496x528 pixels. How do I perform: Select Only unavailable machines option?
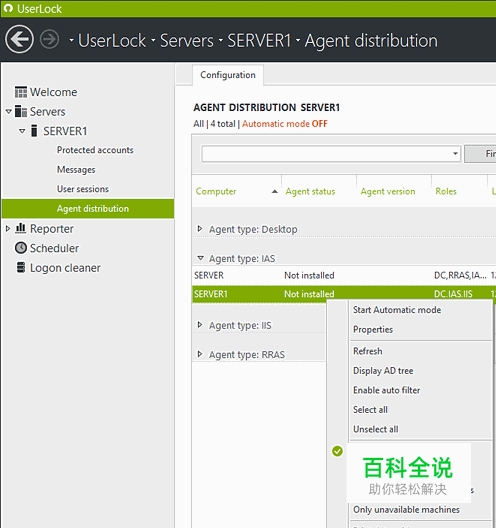pyautogui.click(x=406, y=510)
